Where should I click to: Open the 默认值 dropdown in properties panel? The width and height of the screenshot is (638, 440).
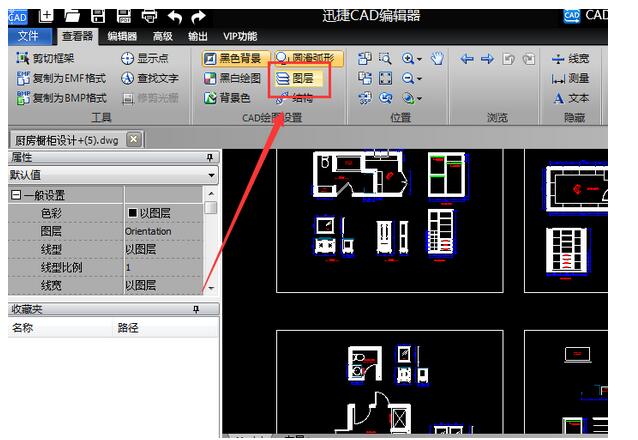point(211,175)
